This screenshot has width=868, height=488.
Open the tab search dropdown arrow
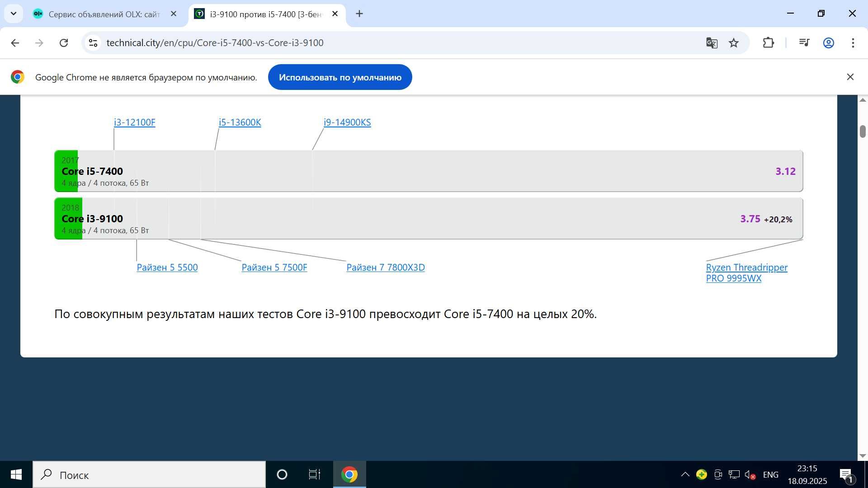(14, 14)
